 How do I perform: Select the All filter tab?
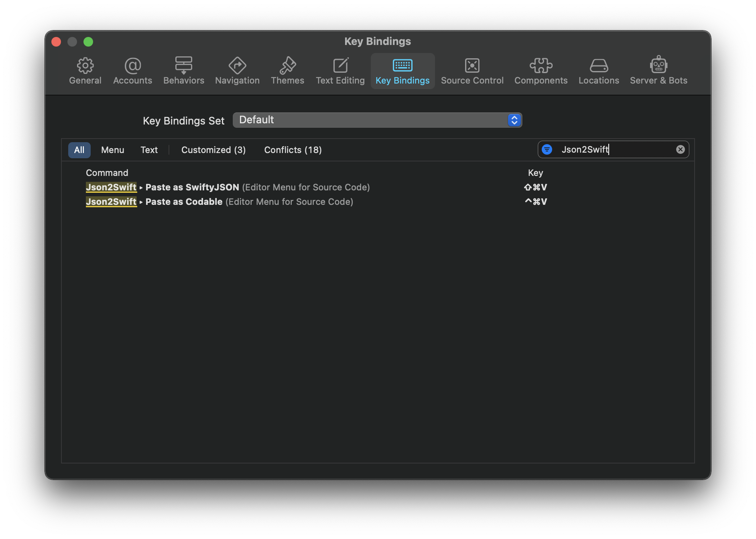[x=79, y=150]
